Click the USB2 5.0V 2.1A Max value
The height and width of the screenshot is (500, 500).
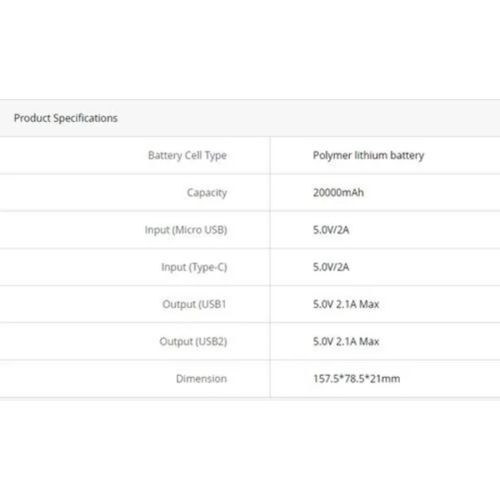coord(346,342)
